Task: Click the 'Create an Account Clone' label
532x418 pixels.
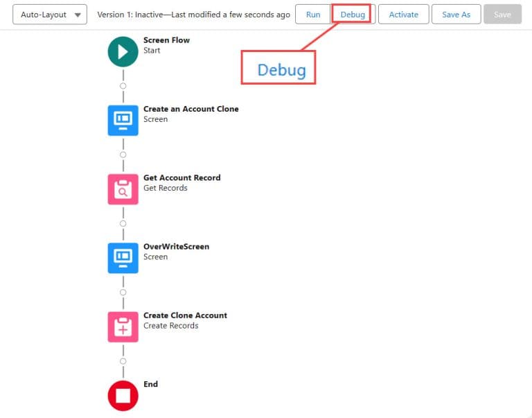Action: click(190, 109)
